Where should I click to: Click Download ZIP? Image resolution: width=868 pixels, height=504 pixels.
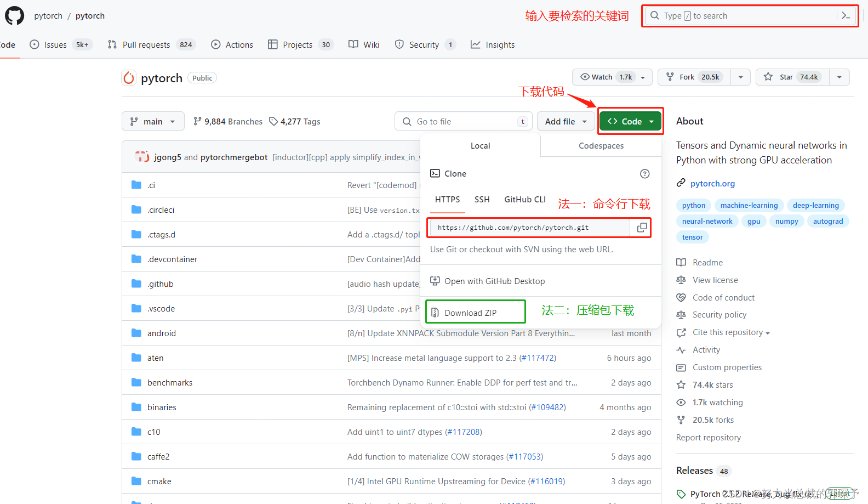coord(470,313)
